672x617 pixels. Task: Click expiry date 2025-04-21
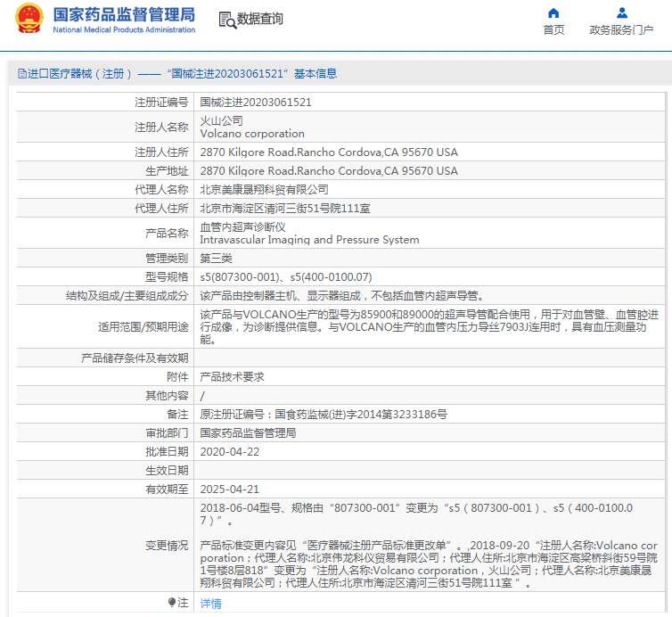pyautogui.click(x=230, y=489)
